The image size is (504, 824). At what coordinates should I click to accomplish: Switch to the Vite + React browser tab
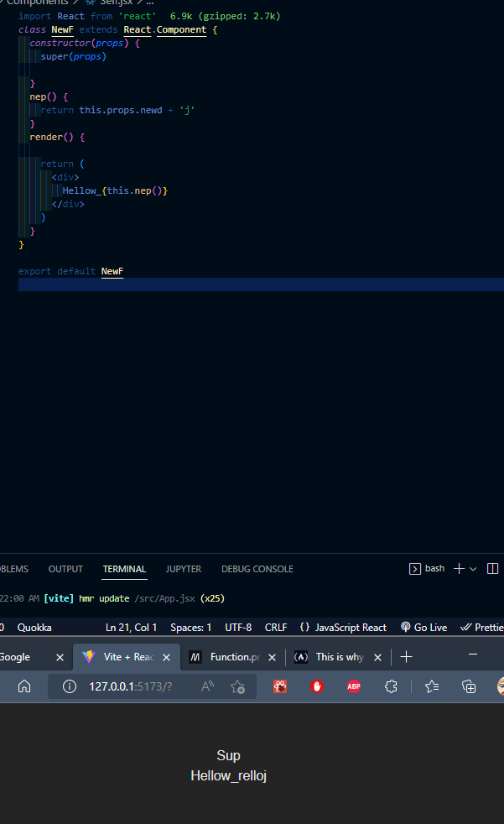click(128, 657)
